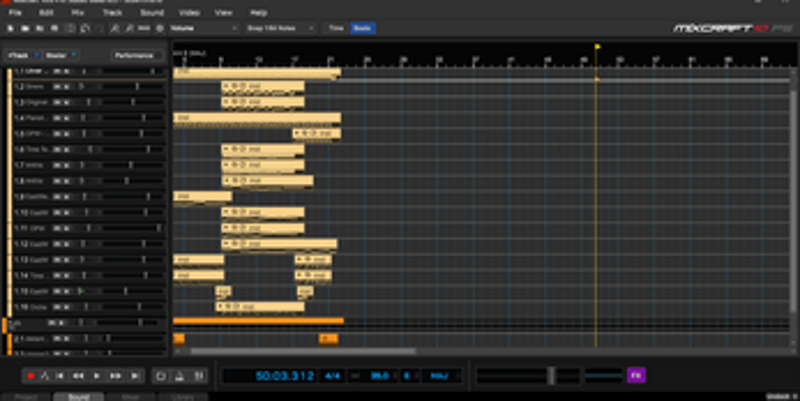The width and height of the screenshot is (800, 401).
Task: Toggle the metronome icon in transport
Action: (x=178, y=376)
